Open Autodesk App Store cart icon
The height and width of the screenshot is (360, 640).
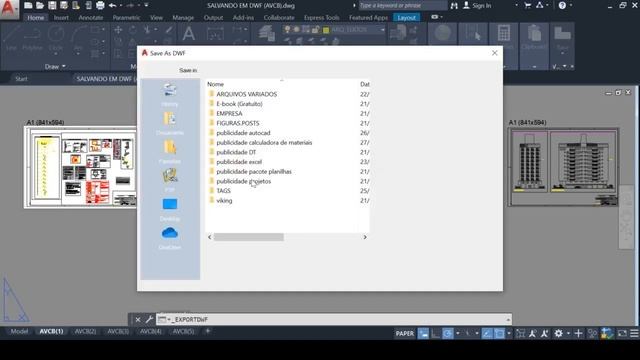(527, 5)
